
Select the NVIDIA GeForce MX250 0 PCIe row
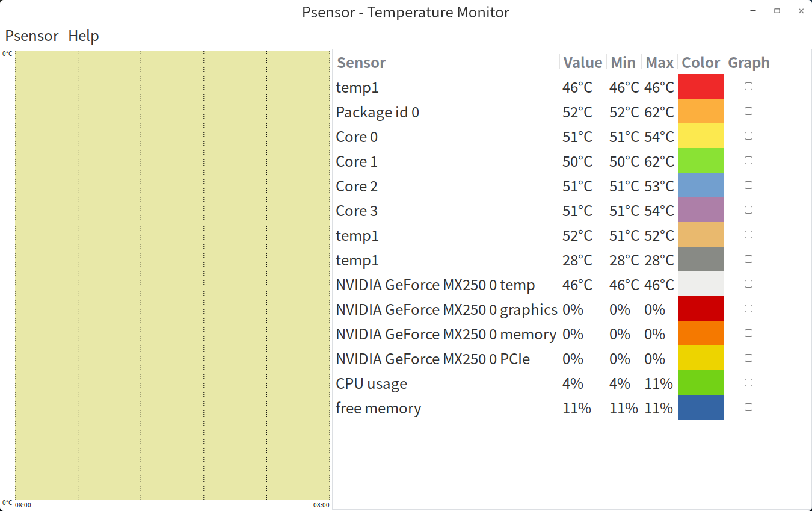pyautogui.click(x=432, y=359)
